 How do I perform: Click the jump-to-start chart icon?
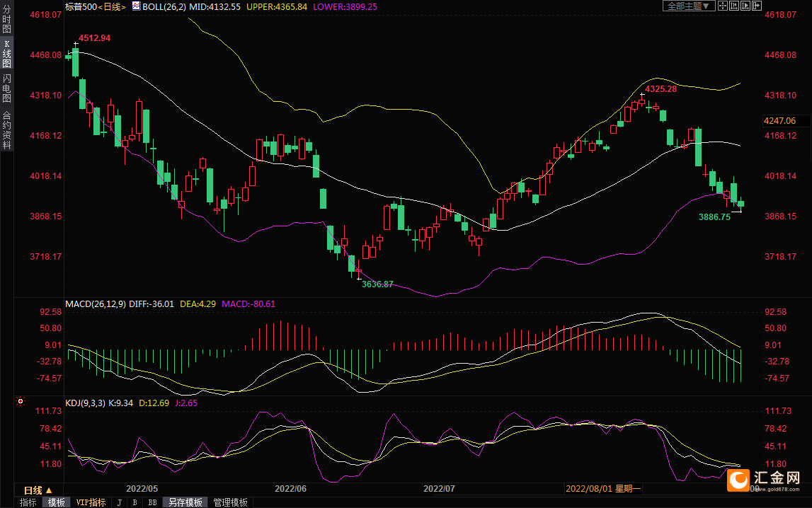pyautogui.click(x=734, y=6)
